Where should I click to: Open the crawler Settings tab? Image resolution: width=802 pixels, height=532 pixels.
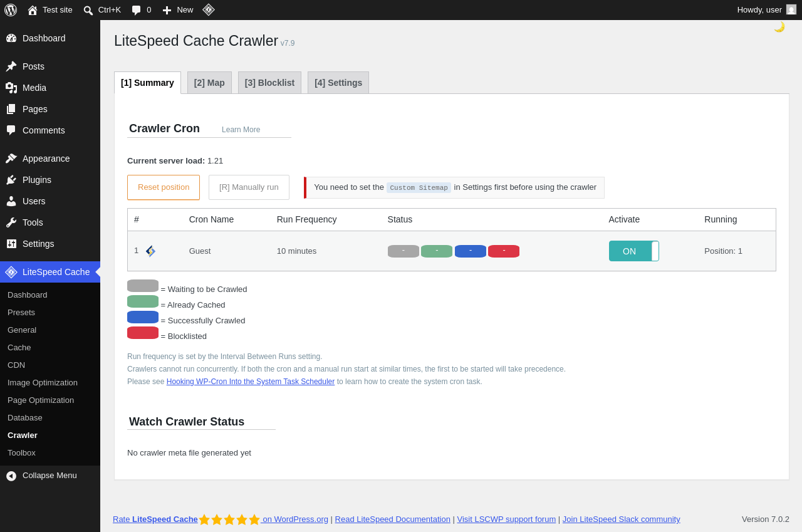tap(338, 83)
